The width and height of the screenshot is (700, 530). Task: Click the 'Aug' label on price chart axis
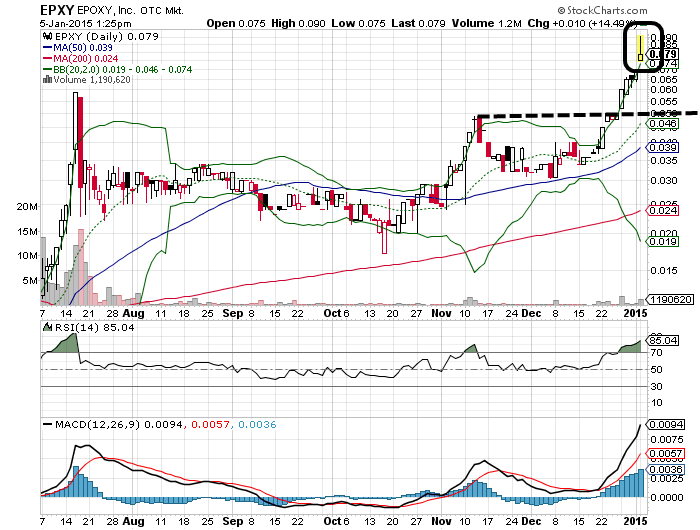tap(133, 313)
